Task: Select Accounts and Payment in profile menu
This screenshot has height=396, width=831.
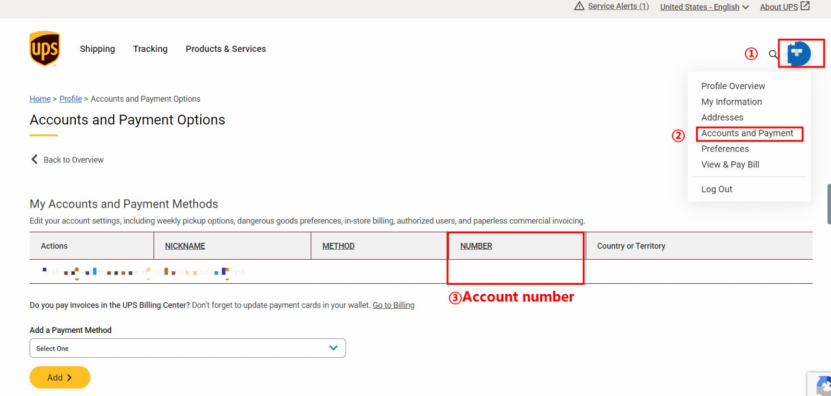Action: 747,134
